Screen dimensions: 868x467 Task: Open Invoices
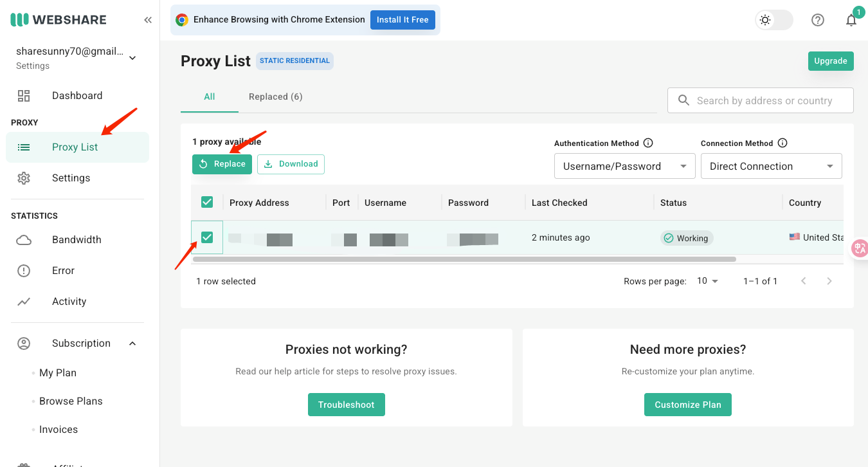59,430
